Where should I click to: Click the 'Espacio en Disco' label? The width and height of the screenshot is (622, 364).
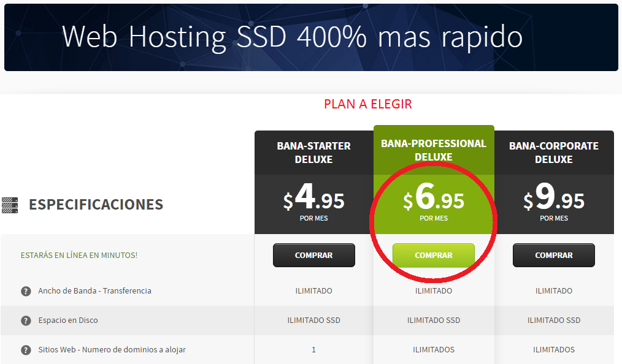[68, 320]
